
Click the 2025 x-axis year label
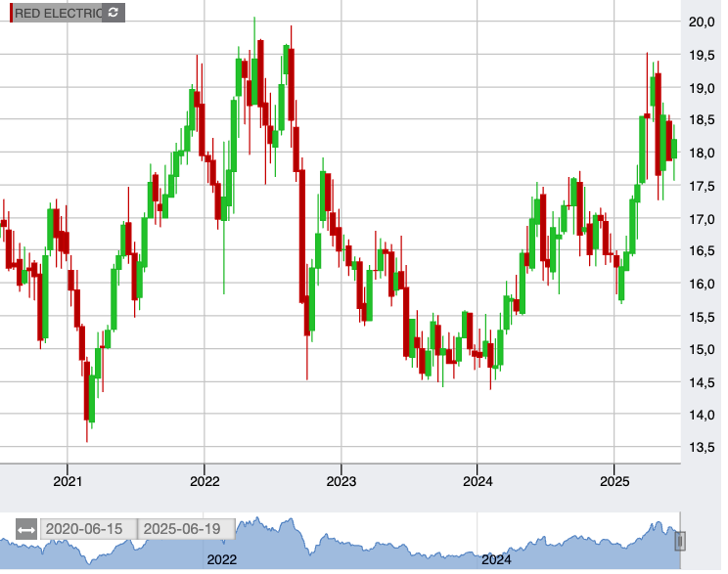(614, 481)
